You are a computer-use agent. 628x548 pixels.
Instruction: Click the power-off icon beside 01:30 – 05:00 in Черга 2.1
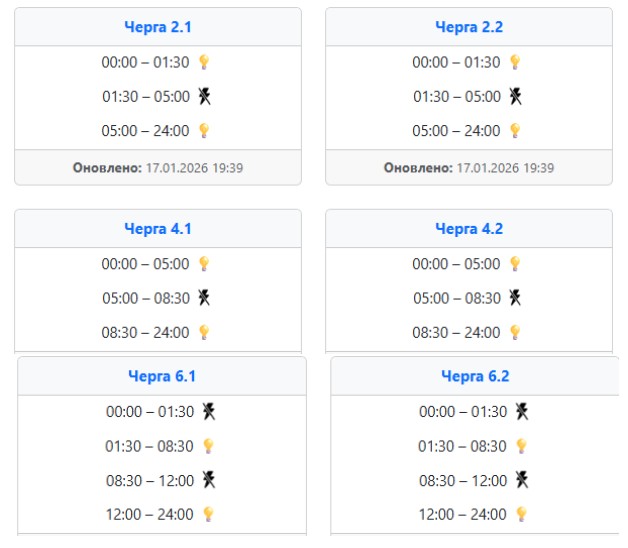(x=204, y=96)
